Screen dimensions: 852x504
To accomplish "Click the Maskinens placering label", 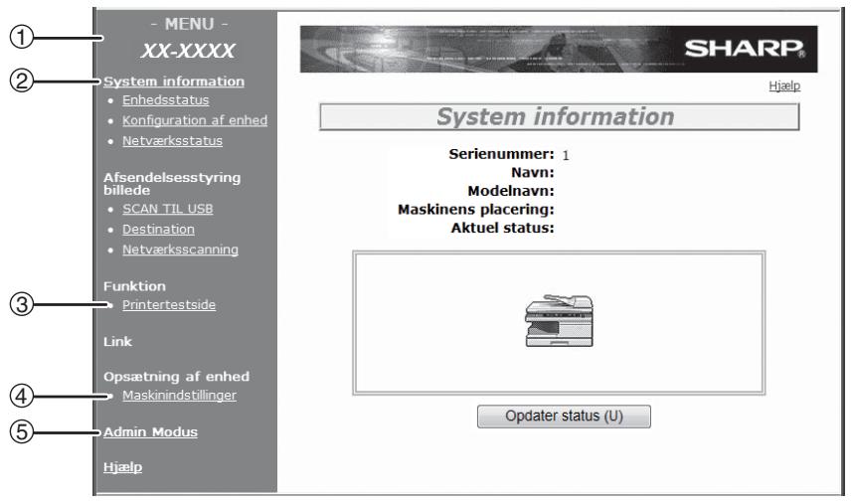I will tap(476, 210).
